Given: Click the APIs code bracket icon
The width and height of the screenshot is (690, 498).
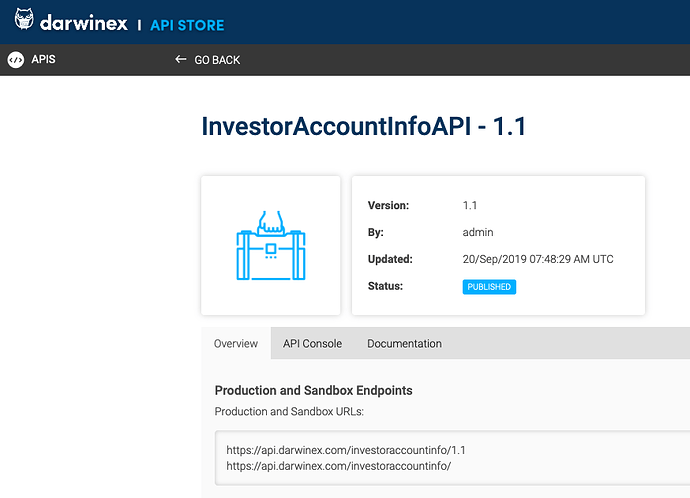Looking at the screenshot, I should tap(16, 60).
